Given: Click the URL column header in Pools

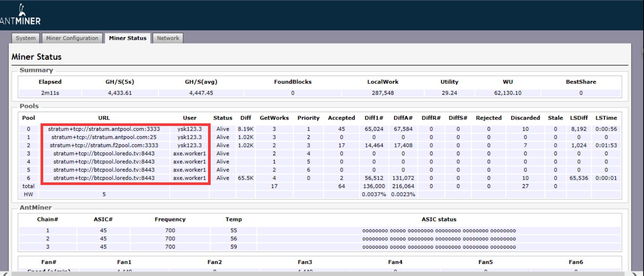Looking at the screenshot, I should (x=104, y=118).
